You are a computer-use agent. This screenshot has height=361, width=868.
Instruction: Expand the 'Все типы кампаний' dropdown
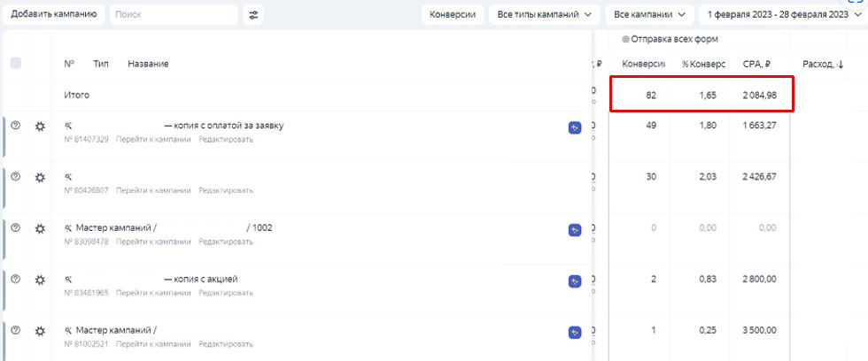click(x=544, y=15)
